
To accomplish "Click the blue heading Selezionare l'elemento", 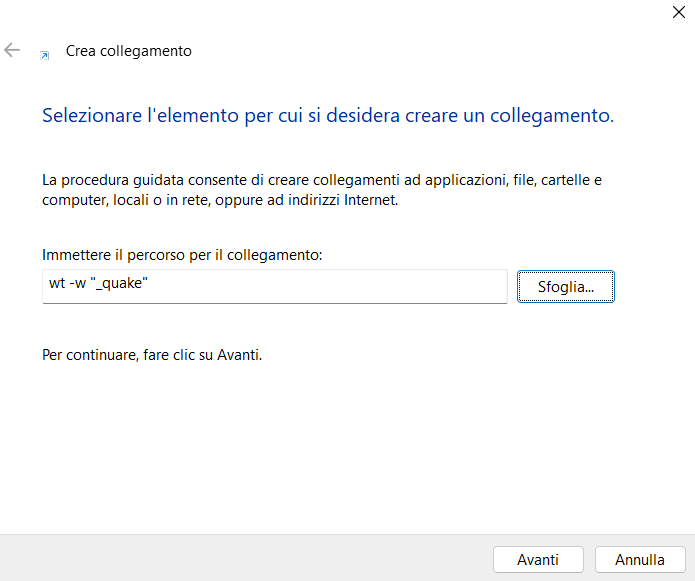I will coord(327,116).
